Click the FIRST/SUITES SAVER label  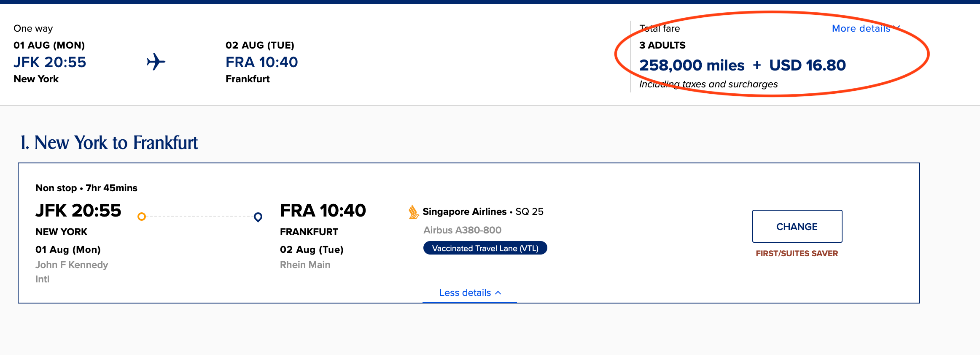click(797, 253)
